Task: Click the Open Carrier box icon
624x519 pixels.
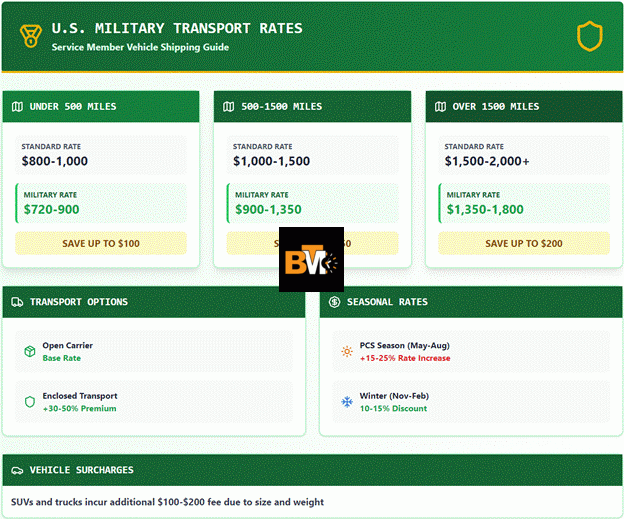Action: [30, 352]
